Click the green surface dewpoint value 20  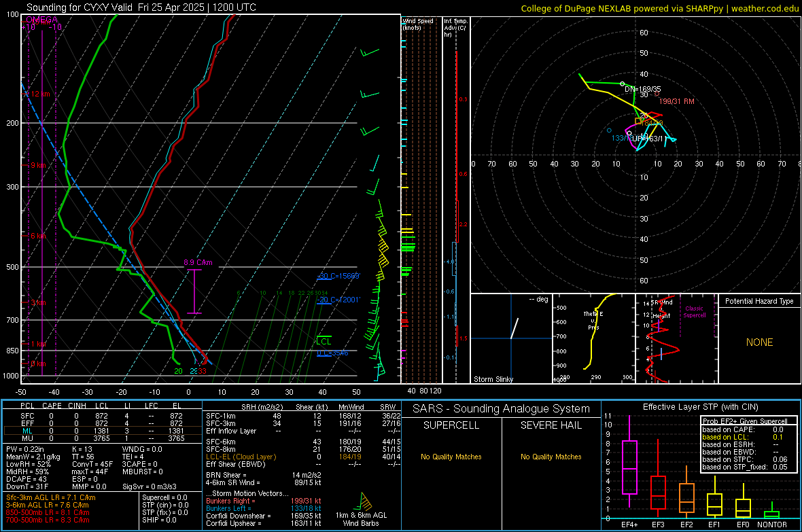178,371
